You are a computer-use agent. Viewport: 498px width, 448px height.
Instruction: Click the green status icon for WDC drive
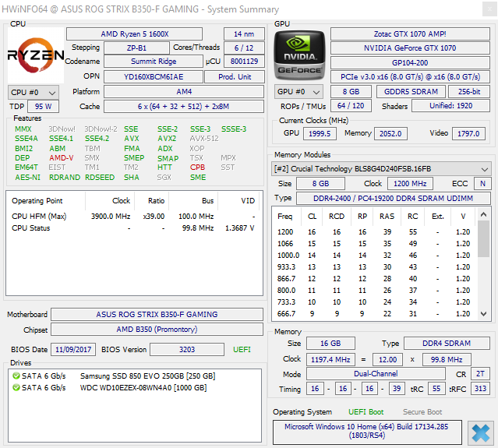pyautogui.click(x=16, y=388)
